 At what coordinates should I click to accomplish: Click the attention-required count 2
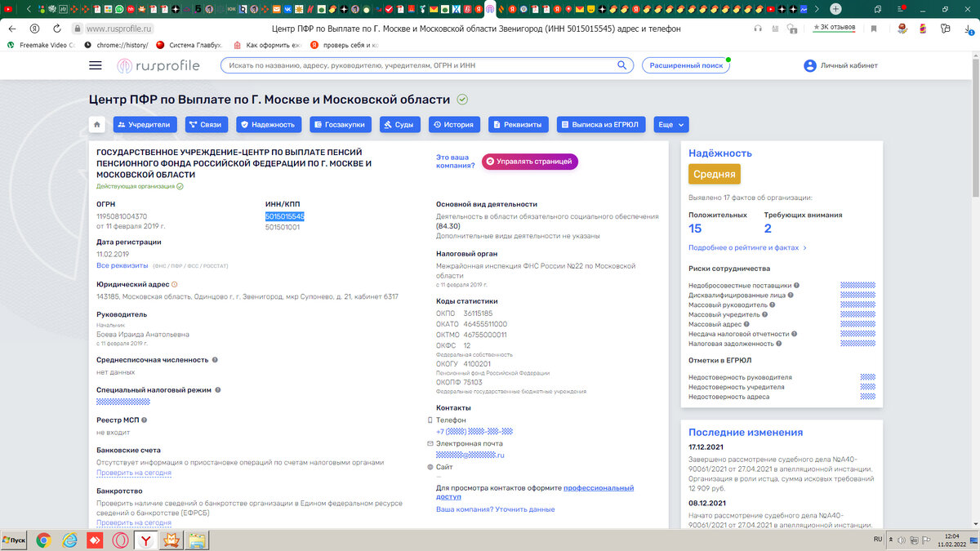[x=768, y=229]
